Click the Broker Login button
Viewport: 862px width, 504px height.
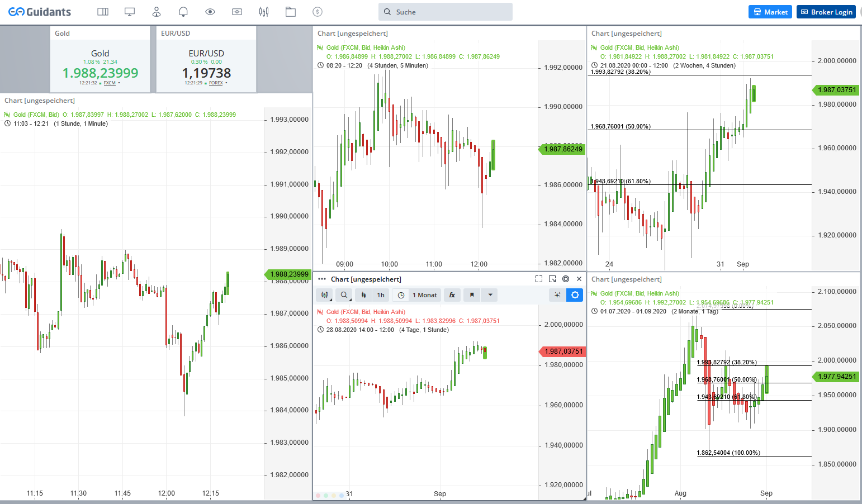pyautogui.click(x=826, y=12)
